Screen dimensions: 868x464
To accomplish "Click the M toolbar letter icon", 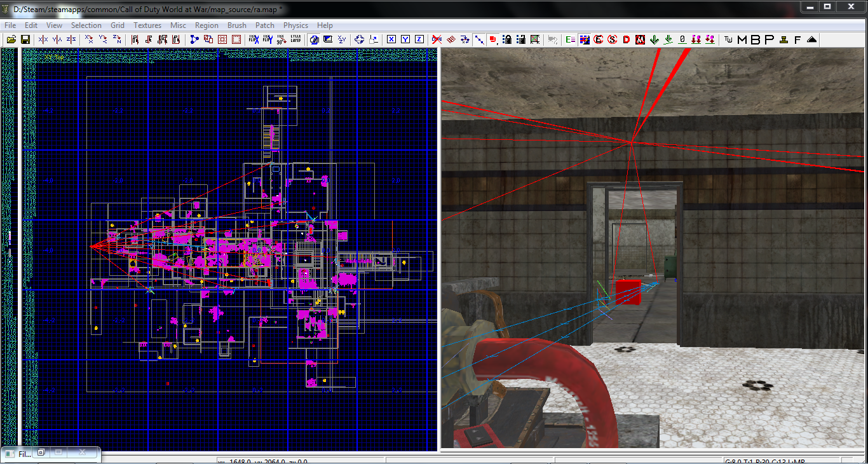I will click(742, 39).
